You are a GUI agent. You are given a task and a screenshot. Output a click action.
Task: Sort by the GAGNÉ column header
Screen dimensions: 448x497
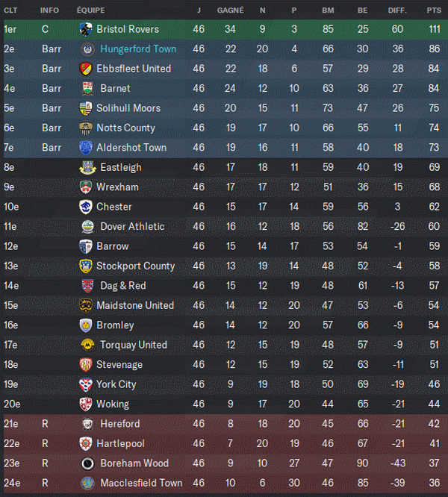230,10
